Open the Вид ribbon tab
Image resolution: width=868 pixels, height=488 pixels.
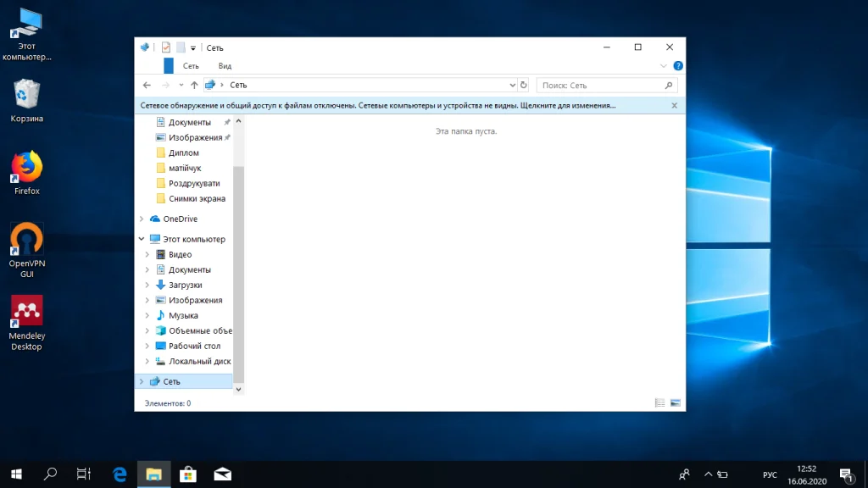[x=225, y=66]
